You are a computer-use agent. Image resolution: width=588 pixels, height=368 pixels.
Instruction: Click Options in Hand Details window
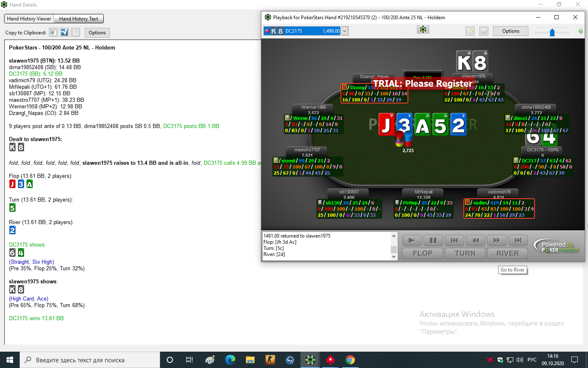click(97, 33)
